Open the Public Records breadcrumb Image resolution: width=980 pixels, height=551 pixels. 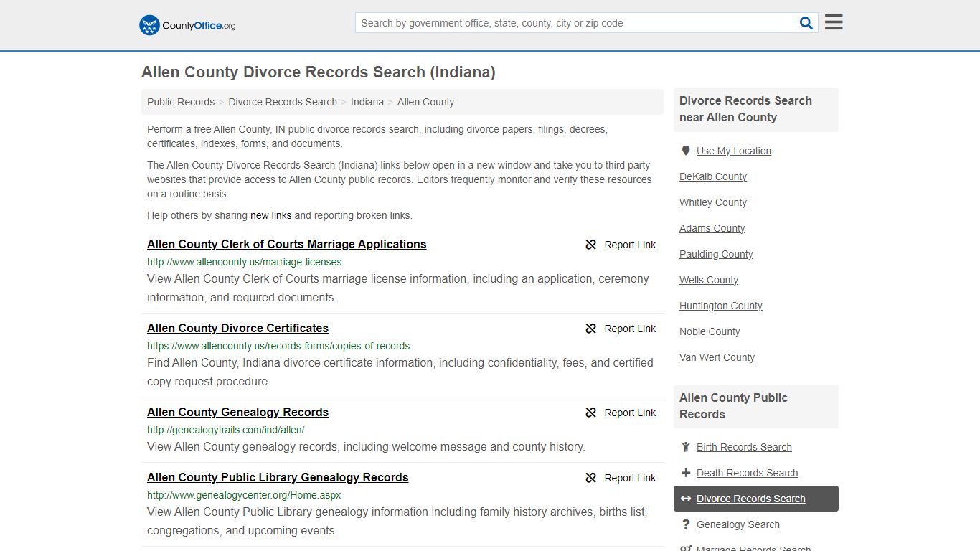click(x=181, y=102)
